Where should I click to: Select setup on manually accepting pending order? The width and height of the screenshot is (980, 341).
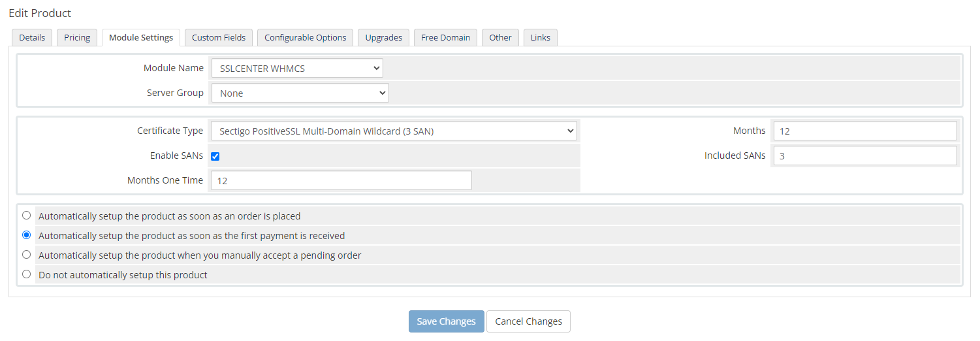(x=26, y=254)
